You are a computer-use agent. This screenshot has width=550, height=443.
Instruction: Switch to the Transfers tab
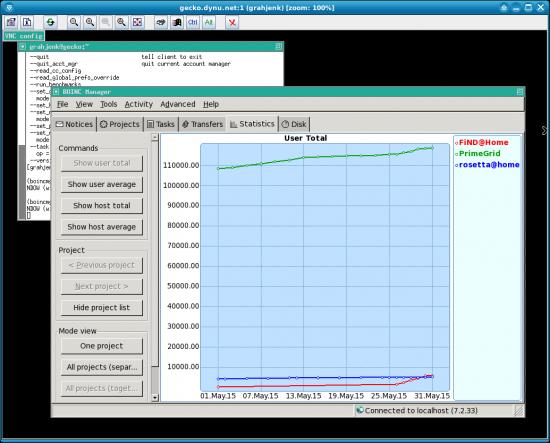click(202, 124)
